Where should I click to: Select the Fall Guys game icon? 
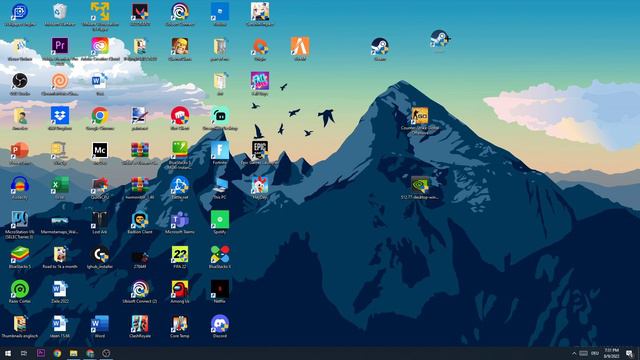(260, 81)
